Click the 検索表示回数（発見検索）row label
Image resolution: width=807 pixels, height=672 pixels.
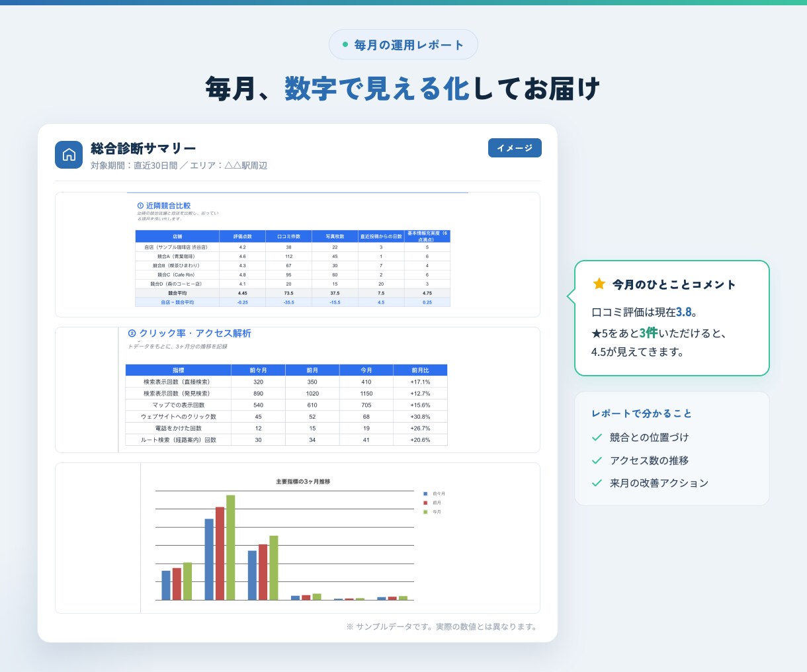click(x=177, y=394)
